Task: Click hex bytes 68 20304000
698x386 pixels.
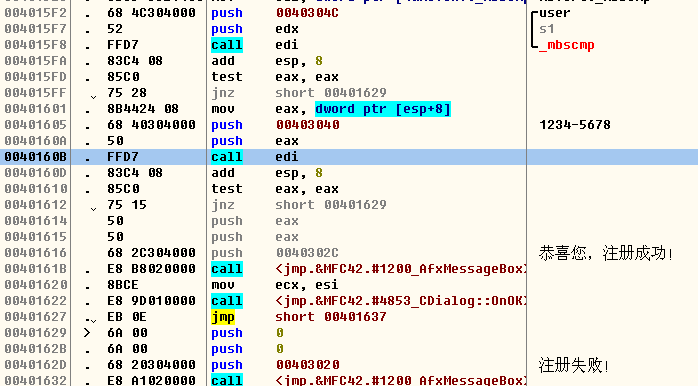Action: pos(151,366)
